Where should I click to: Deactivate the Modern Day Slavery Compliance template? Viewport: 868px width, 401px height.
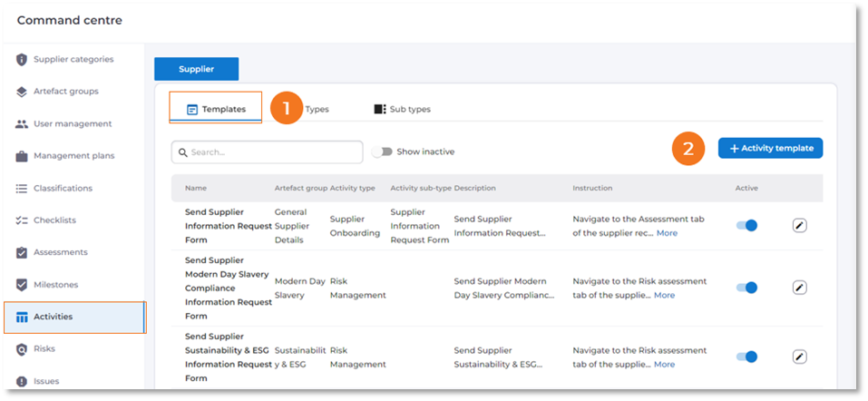(x=746, y=288)
